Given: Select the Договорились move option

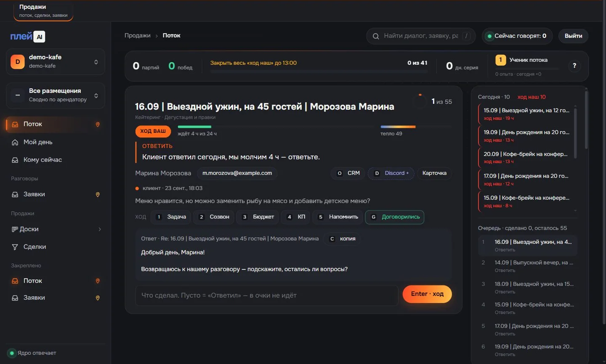Looking at the screenshot, I should (395, 217).
